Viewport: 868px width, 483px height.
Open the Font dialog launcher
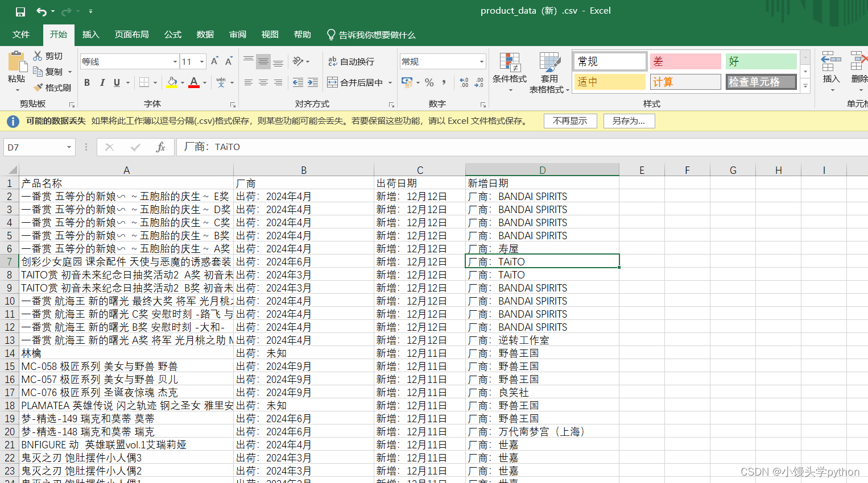click(233, 105)
